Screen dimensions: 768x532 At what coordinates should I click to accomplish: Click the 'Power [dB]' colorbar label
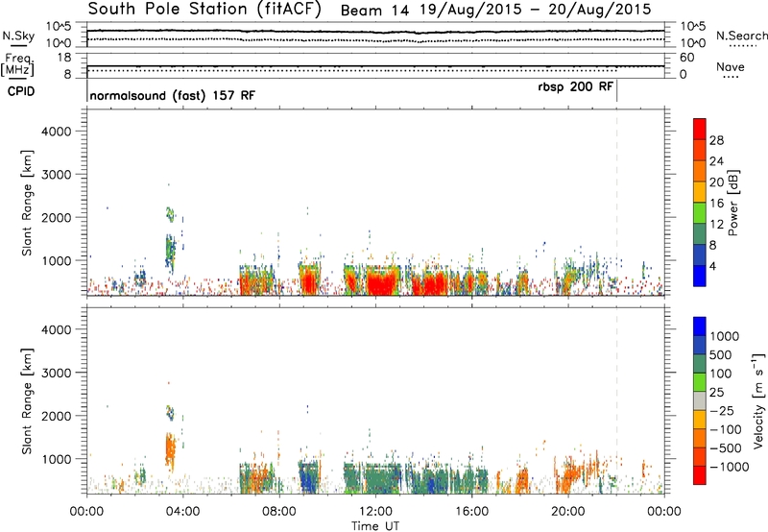pyautogui.click(x=732, y=203)
